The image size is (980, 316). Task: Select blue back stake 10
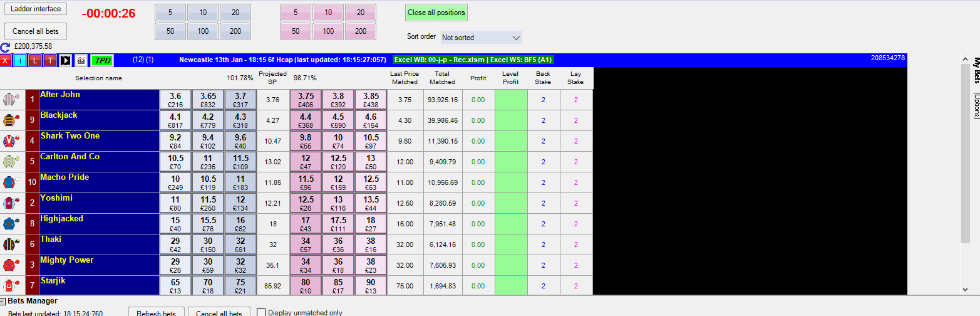coord(203,13)
